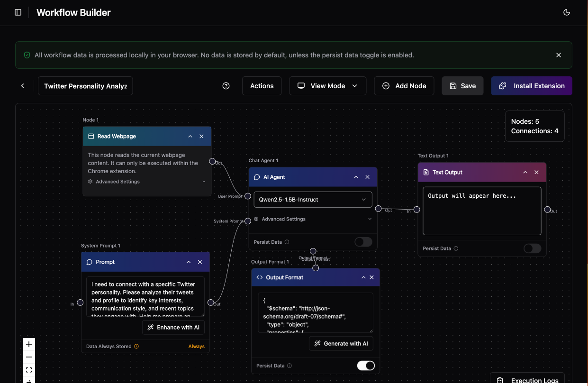Click the Prompt node In port
The width and height of the screenshot is (588, 386).
(80, 303)
